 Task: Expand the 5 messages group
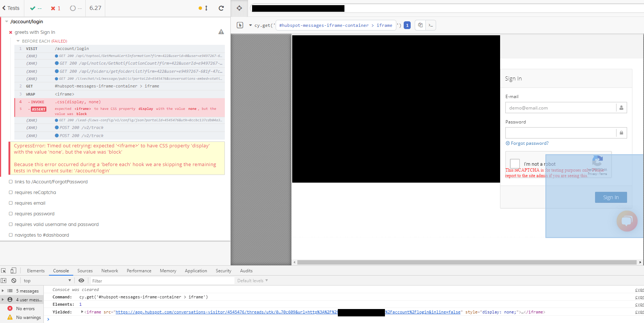(3, 291)
